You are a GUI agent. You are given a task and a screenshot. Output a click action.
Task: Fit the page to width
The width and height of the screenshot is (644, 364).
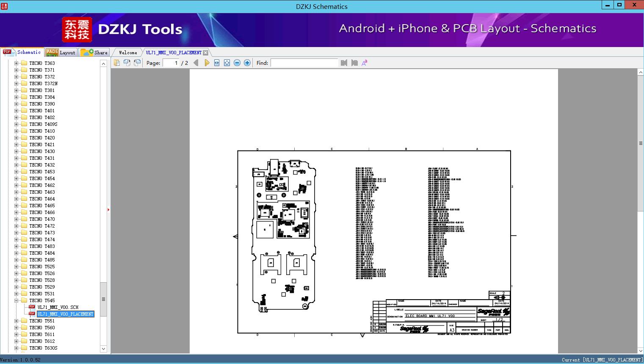217,63
